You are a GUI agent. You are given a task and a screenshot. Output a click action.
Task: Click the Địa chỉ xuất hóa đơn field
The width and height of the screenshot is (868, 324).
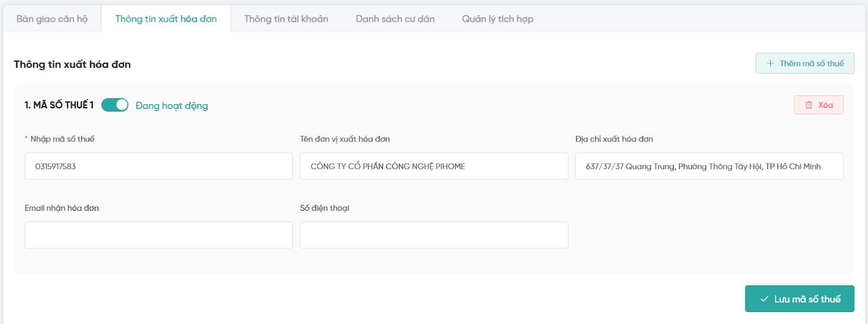709,166
